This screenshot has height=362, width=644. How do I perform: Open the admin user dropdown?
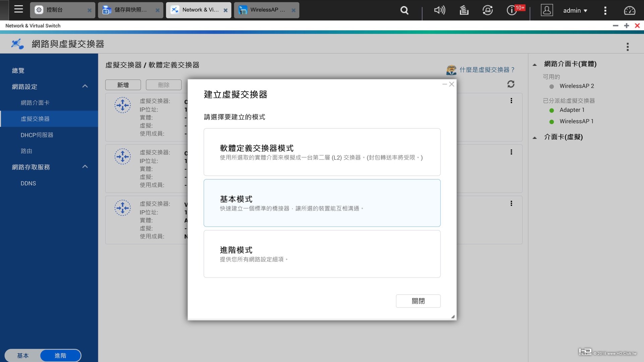pyautogui.click(x=575, y=10)
